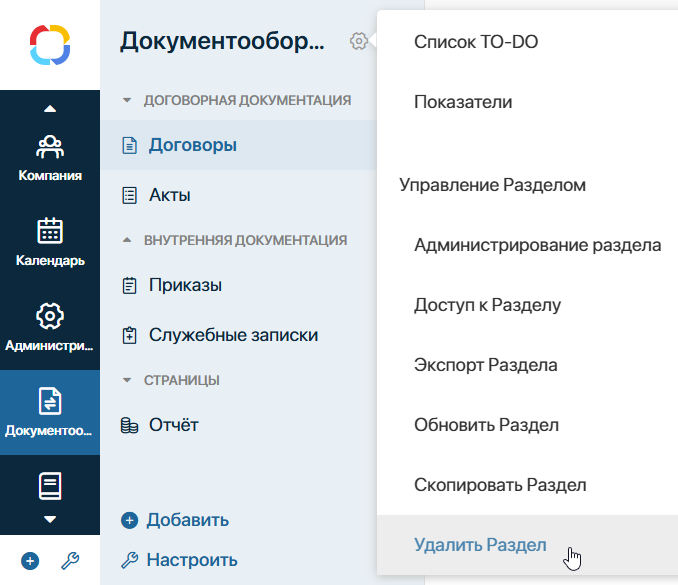Click the clipboard-plus icon beside Служебные записки
678x585 pixels.
click(x=129, y=336)
